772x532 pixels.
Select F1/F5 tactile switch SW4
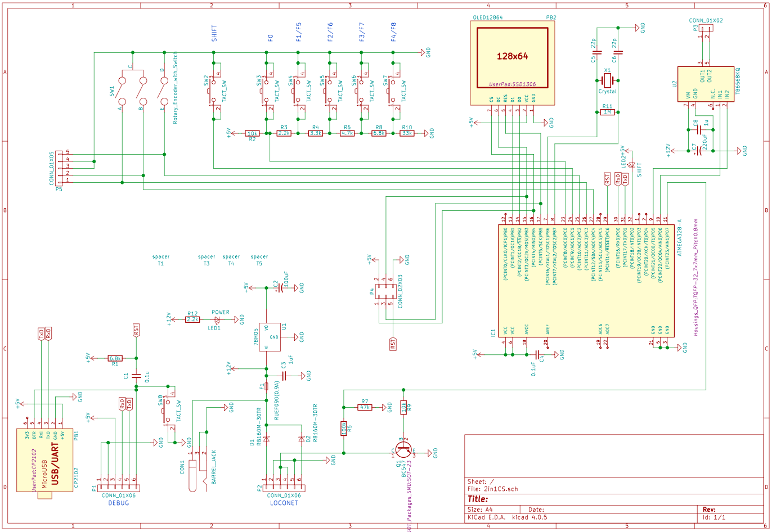point(298,91)
